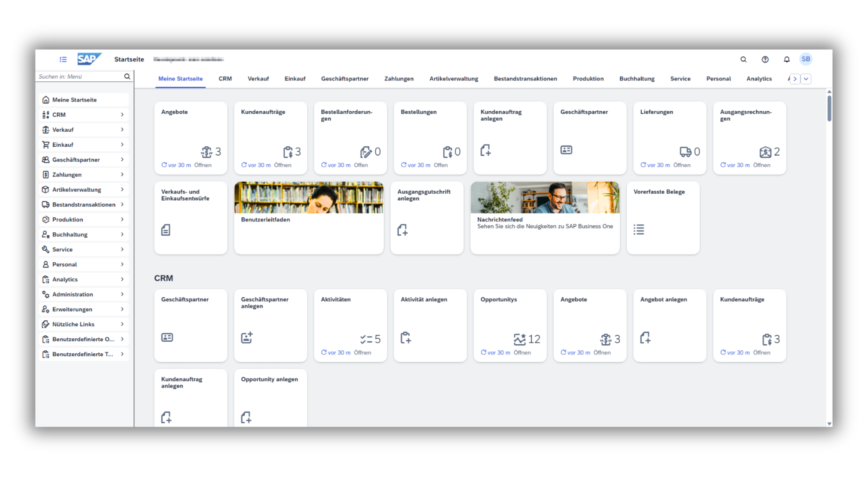Image resolution: width=868 pixels, height=488 pixels.
Task: Open notifications bell icon
Action: (x=786, y=59)
